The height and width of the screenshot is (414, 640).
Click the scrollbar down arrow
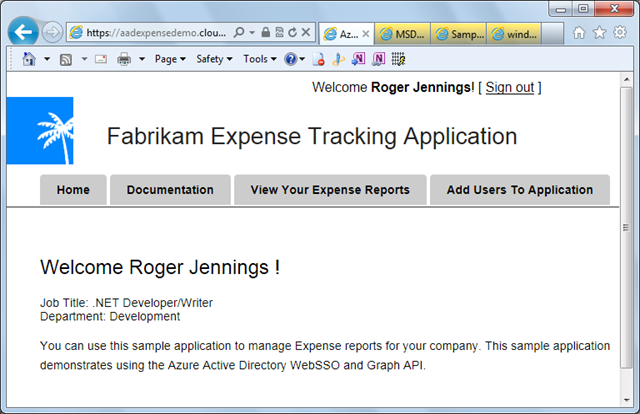(627, 401)
